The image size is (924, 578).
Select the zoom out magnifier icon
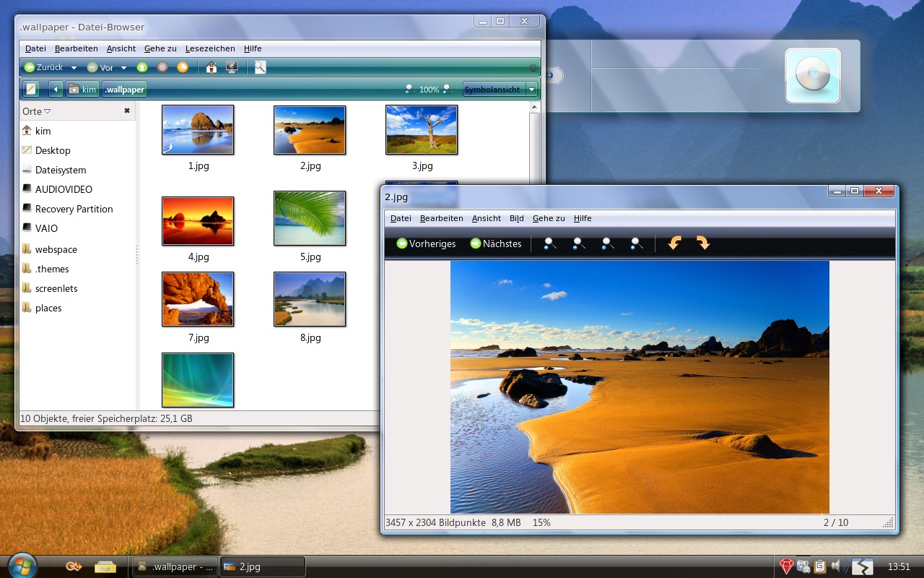pyautogui.click(x=577, y=243)
